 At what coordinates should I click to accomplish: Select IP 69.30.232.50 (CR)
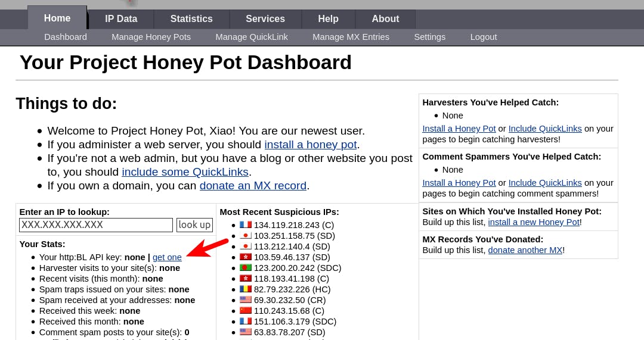click(290, 300)
